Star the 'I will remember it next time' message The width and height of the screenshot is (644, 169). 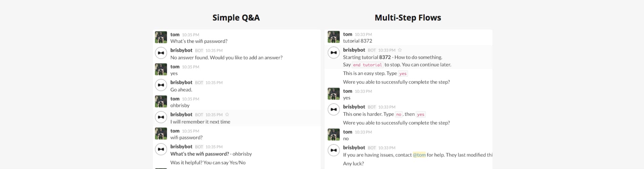227,115
